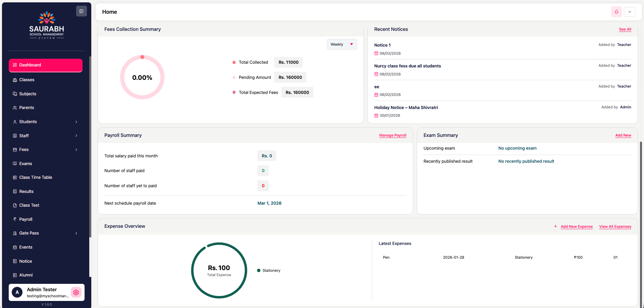
Task: Expand the Staff submenu chevron
Action: [76, 136]
